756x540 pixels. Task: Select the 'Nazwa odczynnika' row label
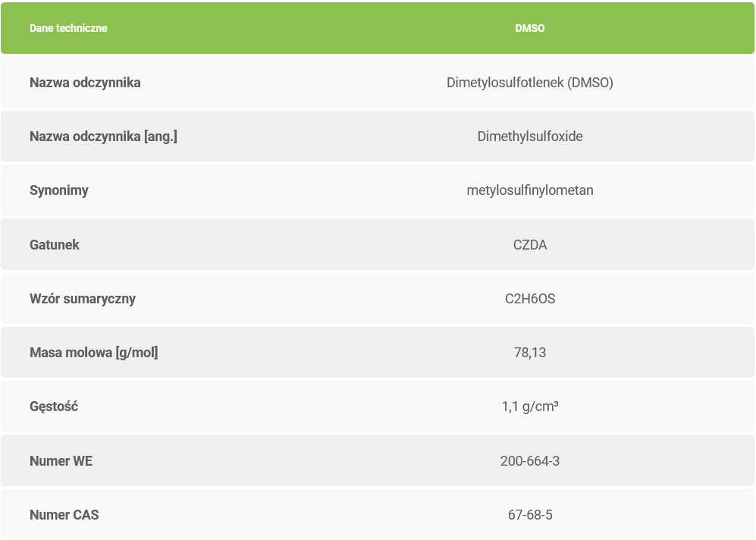(85, 83)
